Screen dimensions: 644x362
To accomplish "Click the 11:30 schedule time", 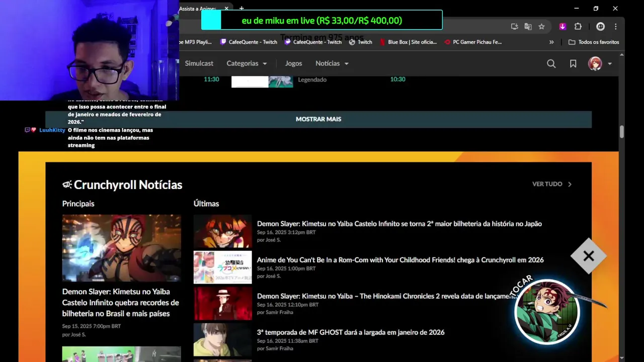I will 211,79.
